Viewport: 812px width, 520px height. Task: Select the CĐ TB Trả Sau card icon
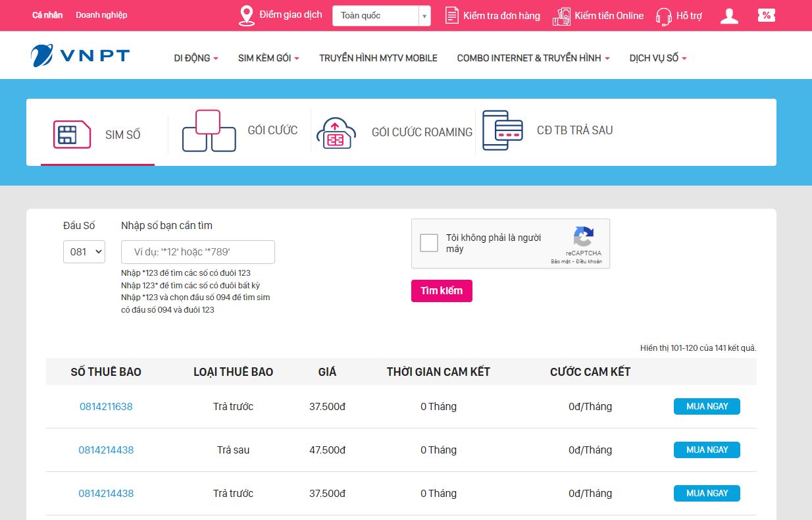(x=502, y=130)
